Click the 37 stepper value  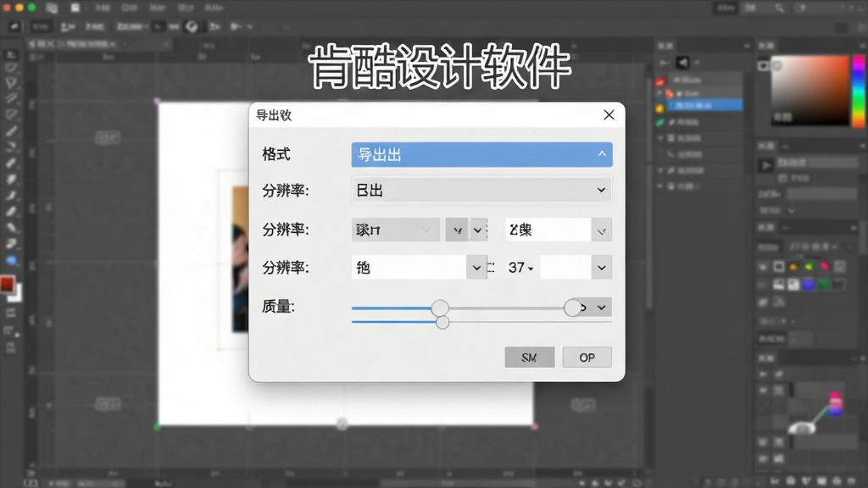pyautogui.click(x=520, y=268)
